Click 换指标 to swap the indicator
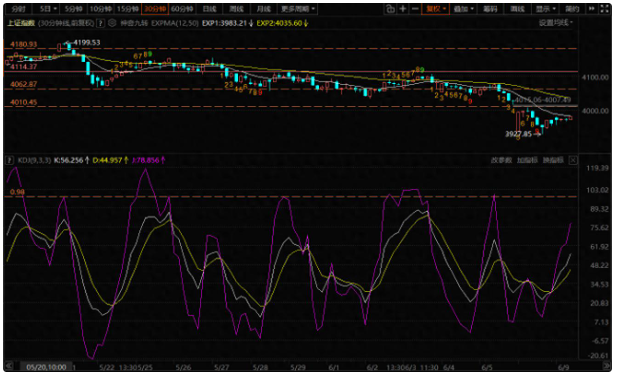This screenshot has height=379, width=618. coord(553,160)
